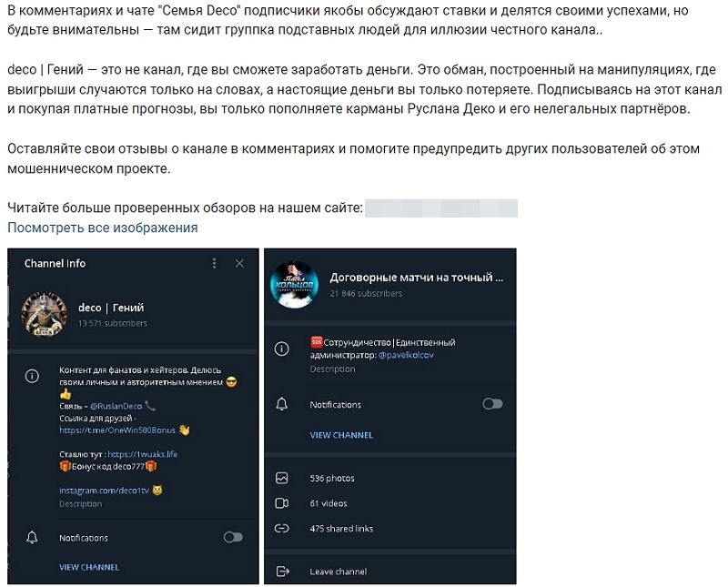Open the @pavelkolcov administrator link
728x587 pixels.
tap(406, 355)
